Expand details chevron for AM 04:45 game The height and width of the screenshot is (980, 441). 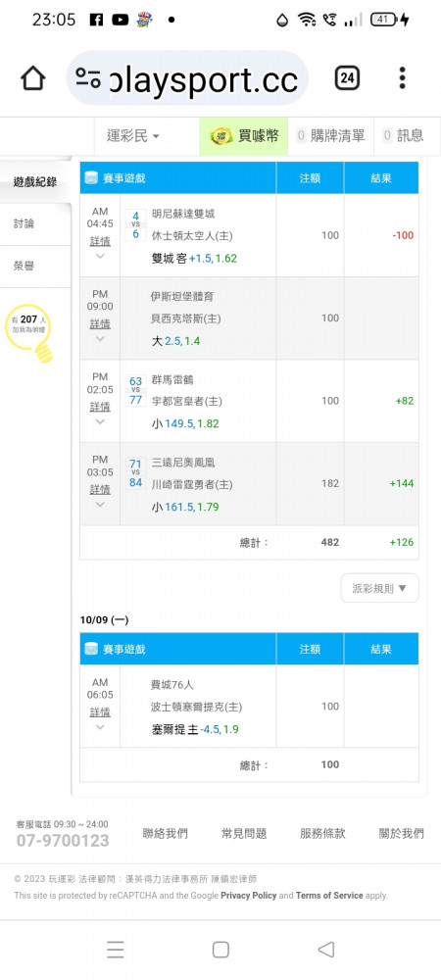pyautogui.click(x=100, y=256)
